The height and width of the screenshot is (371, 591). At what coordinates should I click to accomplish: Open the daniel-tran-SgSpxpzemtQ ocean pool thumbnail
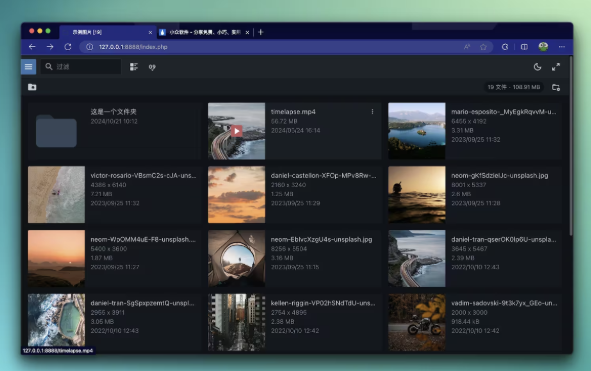pyautogui.click(x=57, y=320)
